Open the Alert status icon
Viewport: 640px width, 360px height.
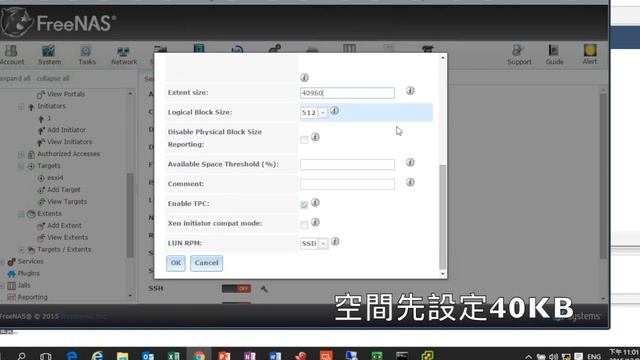589,55
